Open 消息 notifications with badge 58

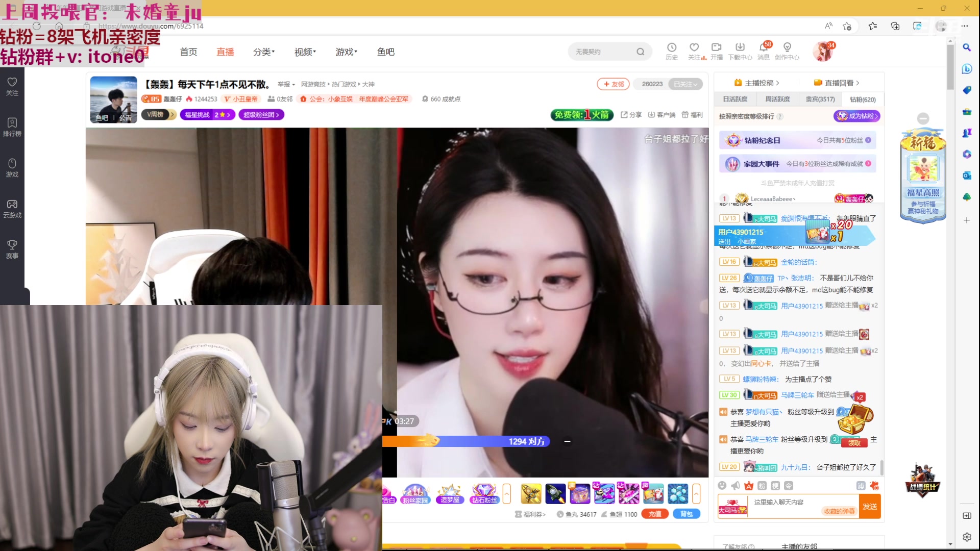tap(764, 51)
